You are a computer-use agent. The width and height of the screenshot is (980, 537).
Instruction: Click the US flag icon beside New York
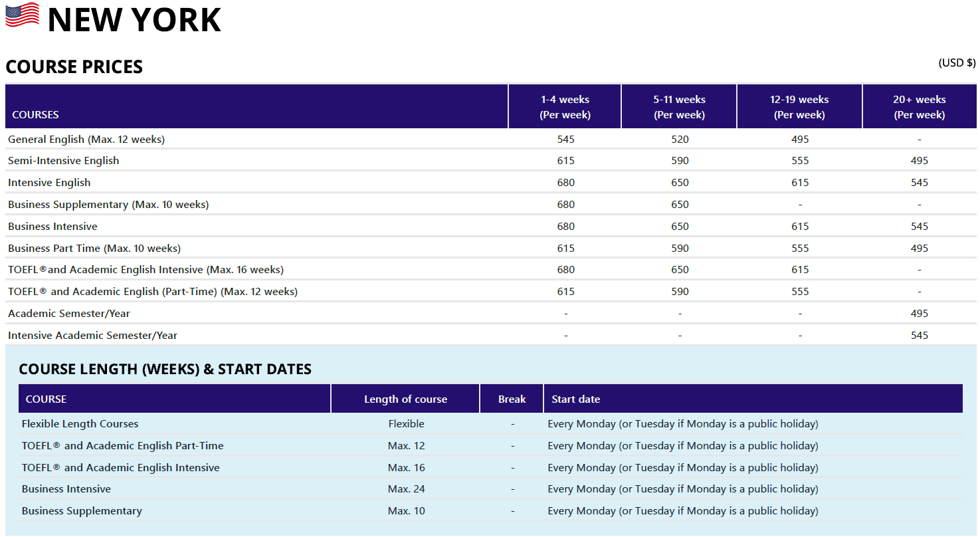[x=22, y=15]
